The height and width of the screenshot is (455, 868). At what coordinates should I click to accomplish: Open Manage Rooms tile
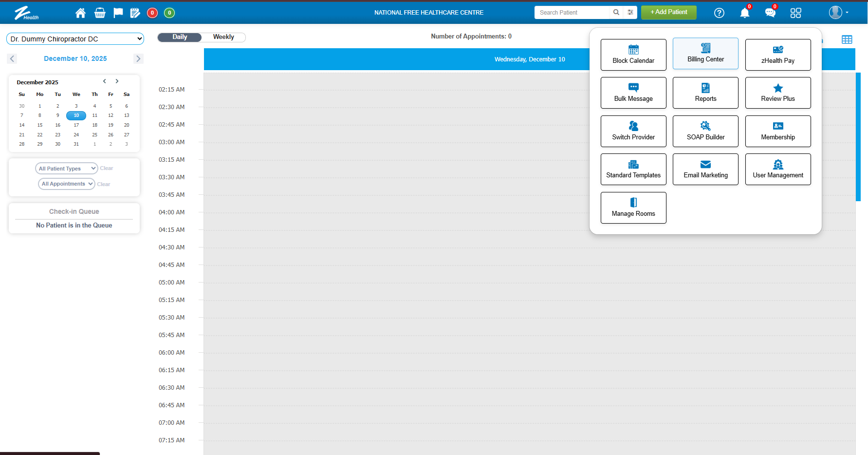[633, 208]
